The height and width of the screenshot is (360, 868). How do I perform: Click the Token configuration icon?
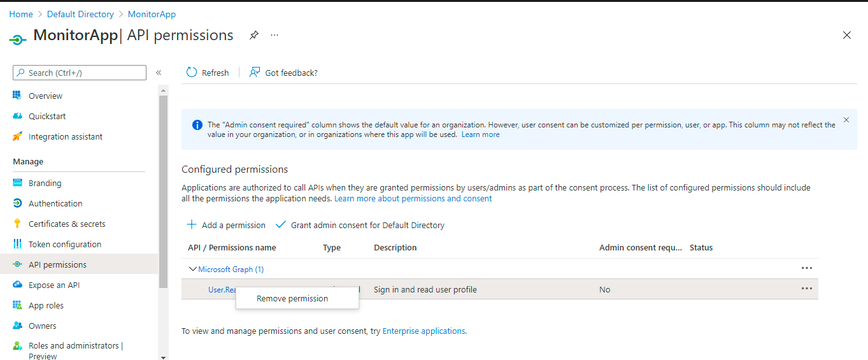(x=17, y=244)
